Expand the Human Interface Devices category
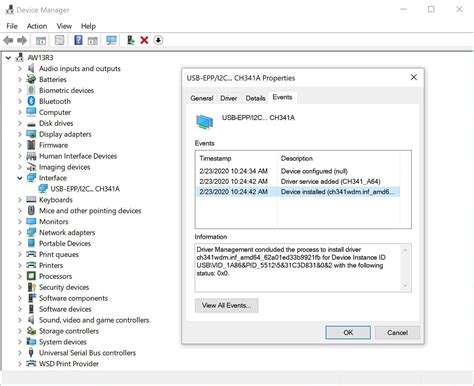Image resolution: width=474 pixels, height=386 pixels. tap(20, 156)
